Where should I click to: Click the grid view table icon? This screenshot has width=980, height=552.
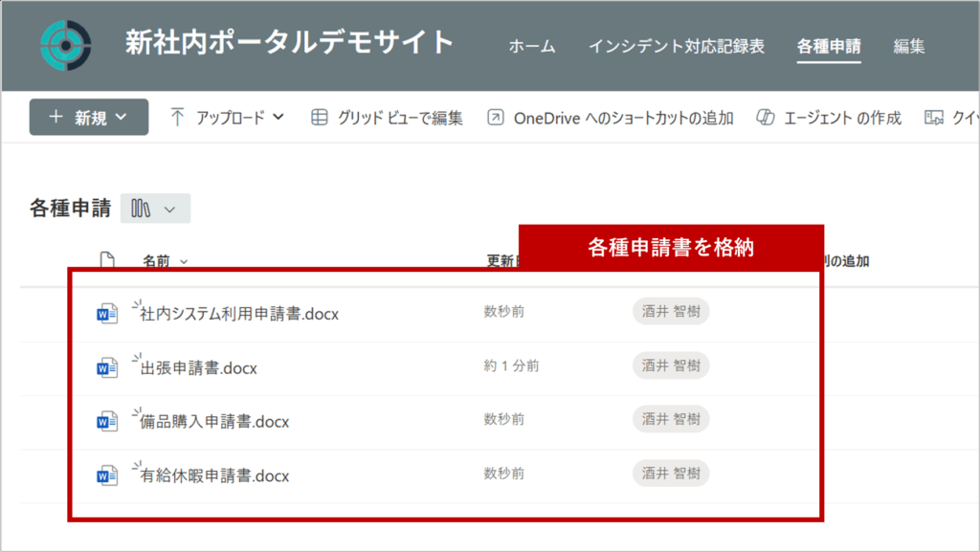pyautogui.click(x=320, y=118)
